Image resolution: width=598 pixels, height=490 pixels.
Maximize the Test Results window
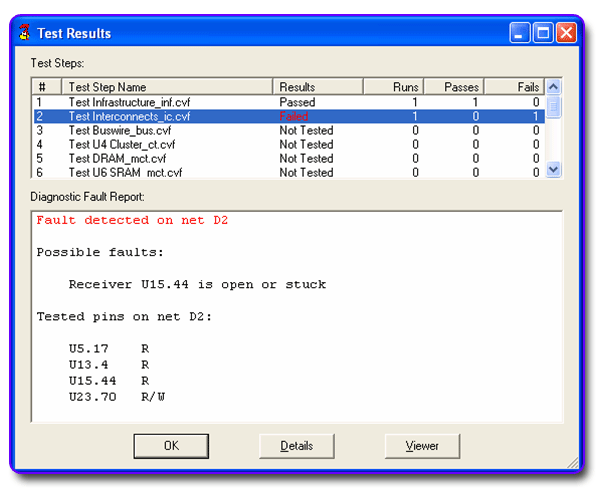pyautogui.click(x=543, y=33)
